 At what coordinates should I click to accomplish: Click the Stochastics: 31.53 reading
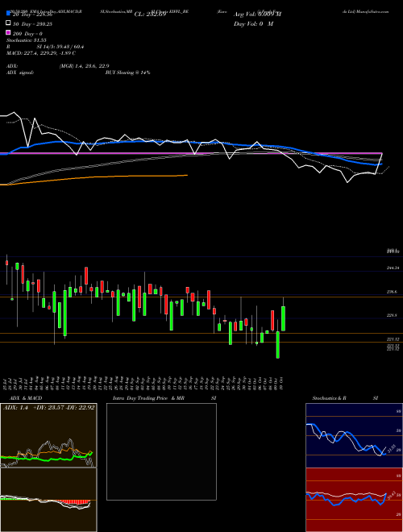[x=26, y=40]
